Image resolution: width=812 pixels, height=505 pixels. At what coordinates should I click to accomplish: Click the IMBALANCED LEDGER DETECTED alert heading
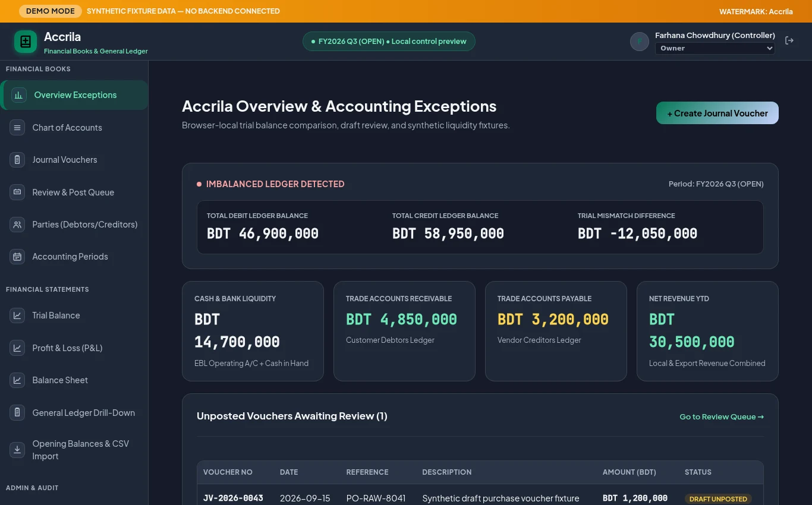pos(275,184)
